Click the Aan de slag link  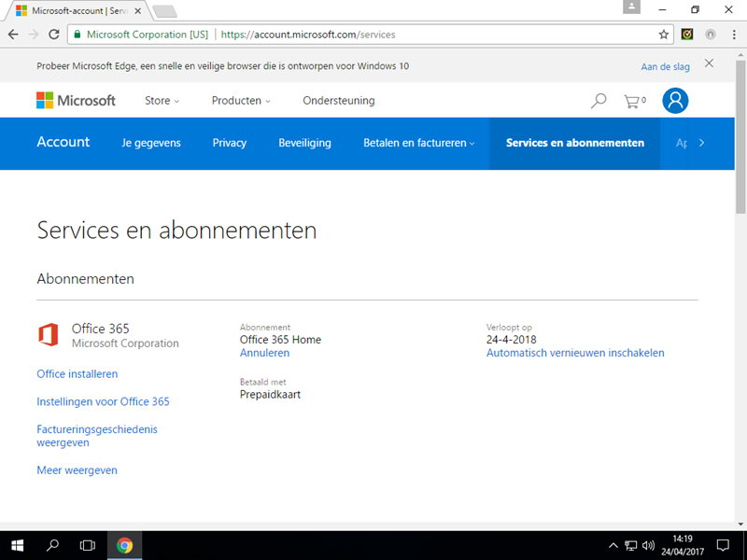point(665,66)
